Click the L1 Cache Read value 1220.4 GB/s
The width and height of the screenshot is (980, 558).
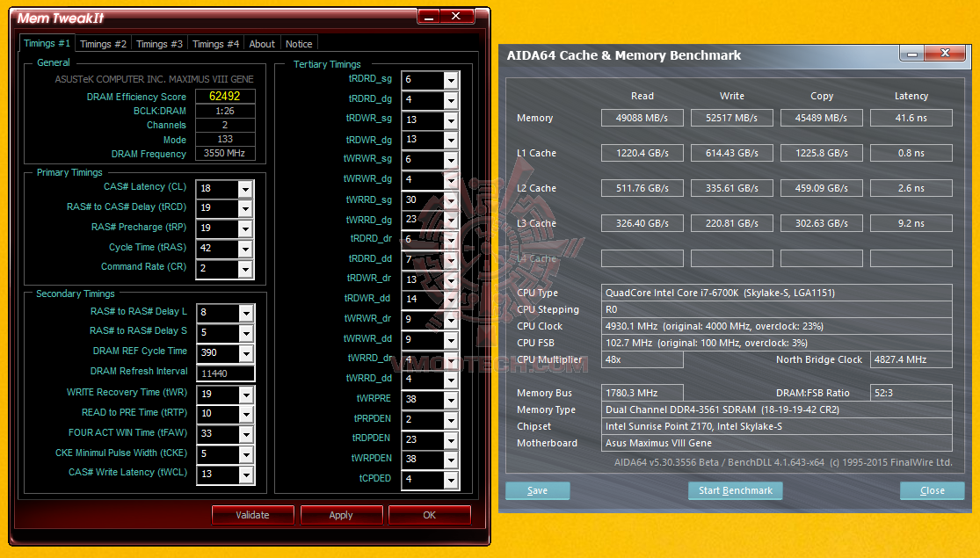point(642,153)
